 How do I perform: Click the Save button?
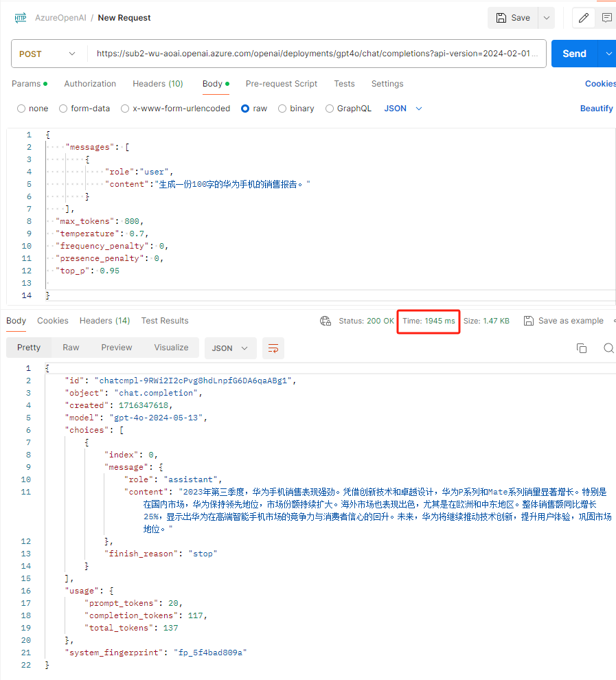click(x=513, y=18)
